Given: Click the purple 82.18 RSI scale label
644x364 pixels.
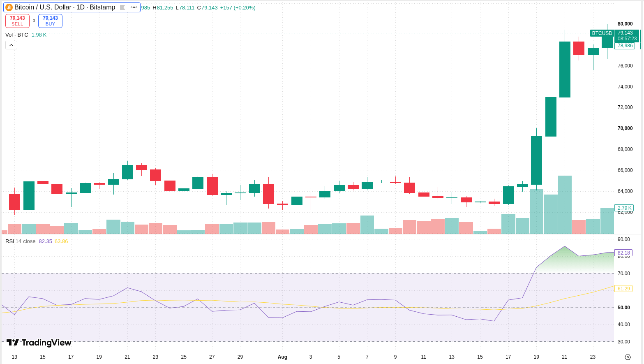Looking at the screenshot, I should coord(623,253).
